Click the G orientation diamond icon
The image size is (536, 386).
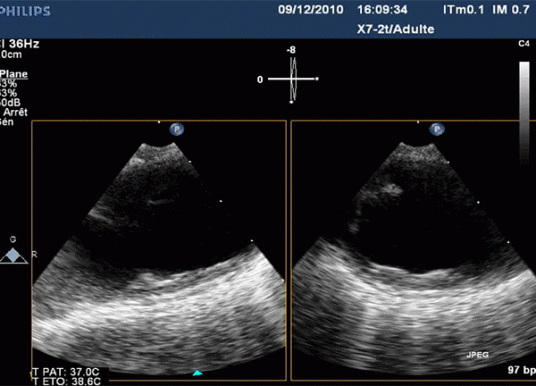(x=14, y=256)
